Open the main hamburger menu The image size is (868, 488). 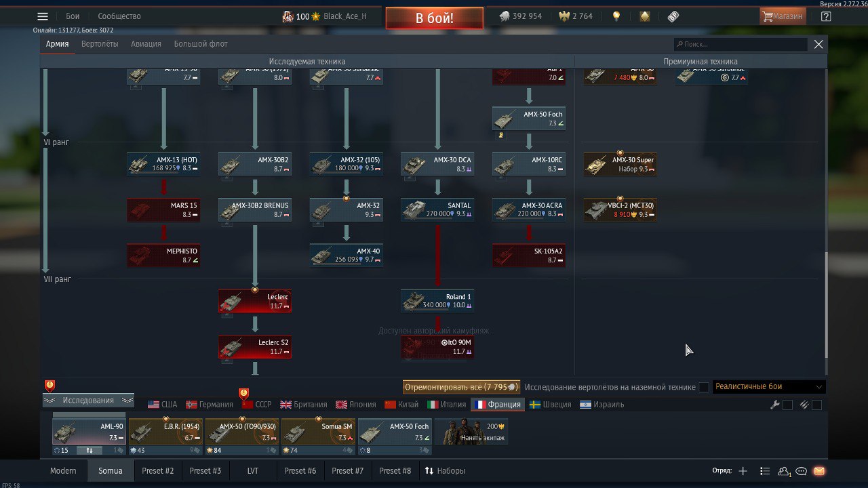[43, 16]
